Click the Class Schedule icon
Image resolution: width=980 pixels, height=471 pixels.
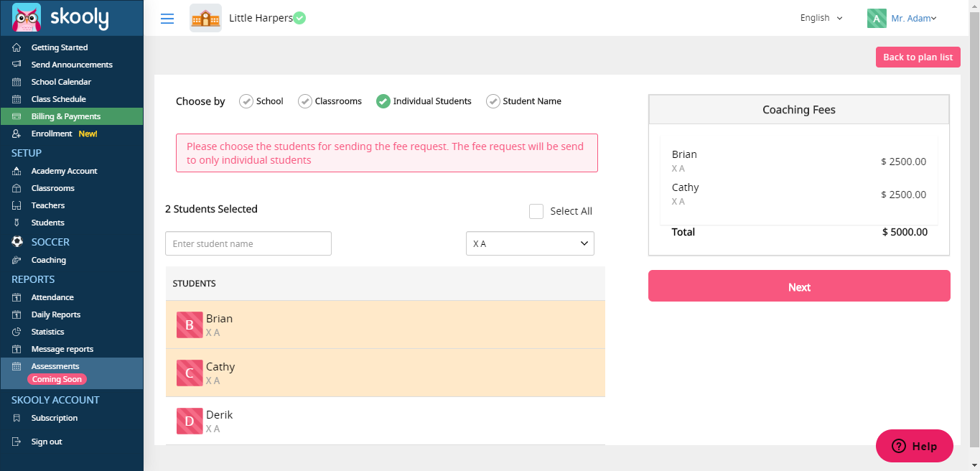(x=17, y=99)
